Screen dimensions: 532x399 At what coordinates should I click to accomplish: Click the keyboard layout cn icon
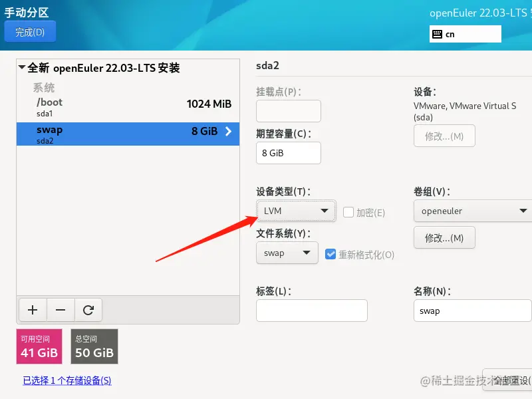tap(437, 34)
